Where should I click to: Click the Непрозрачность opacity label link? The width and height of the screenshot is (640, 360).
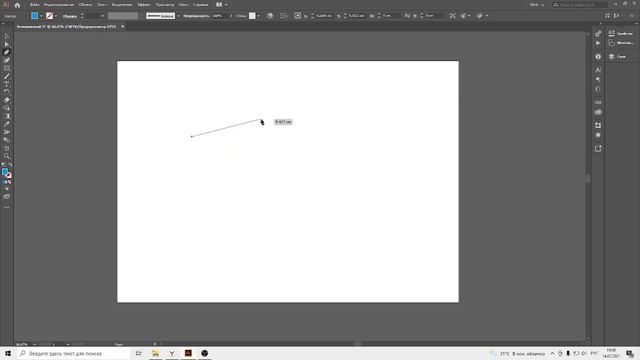pyautogui.click(x=196, y=16)
